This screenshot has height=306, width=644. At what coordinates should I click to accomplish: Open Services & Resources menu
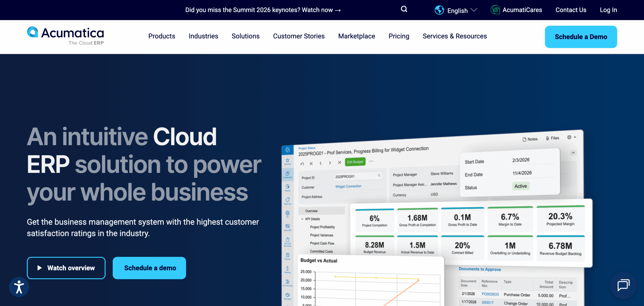(455, 36)
